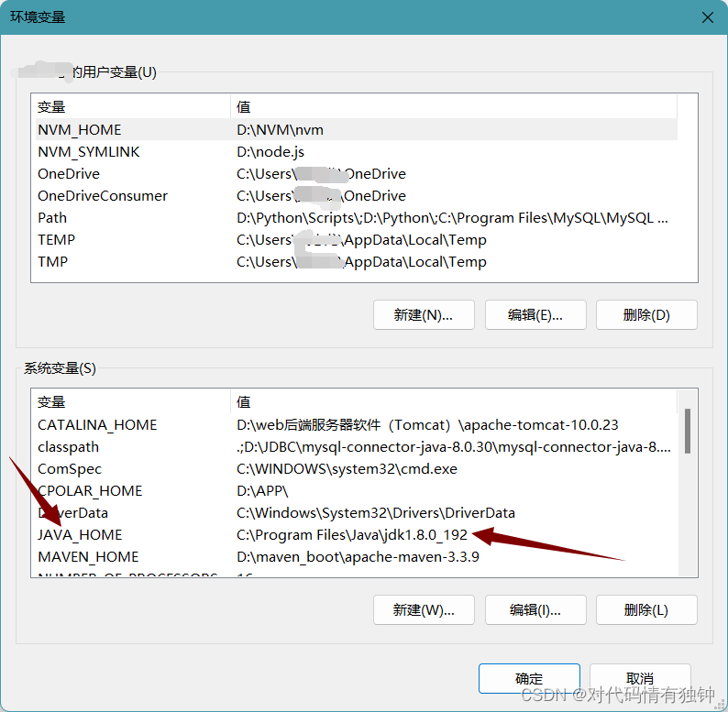Screen dimensions: 728x712
Task: Select the Path user variable
Action: point(356,218)
